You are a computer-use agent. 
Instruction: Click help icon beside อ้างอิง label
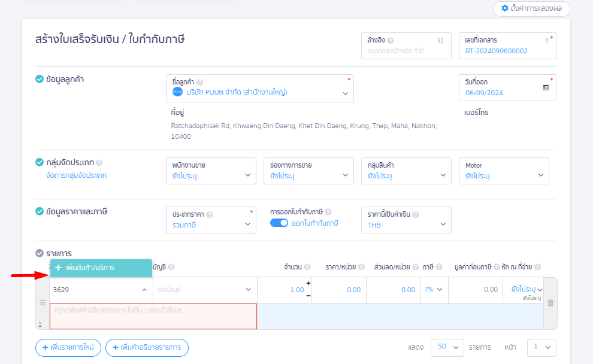pyautogui.click(x=391, y=41)
